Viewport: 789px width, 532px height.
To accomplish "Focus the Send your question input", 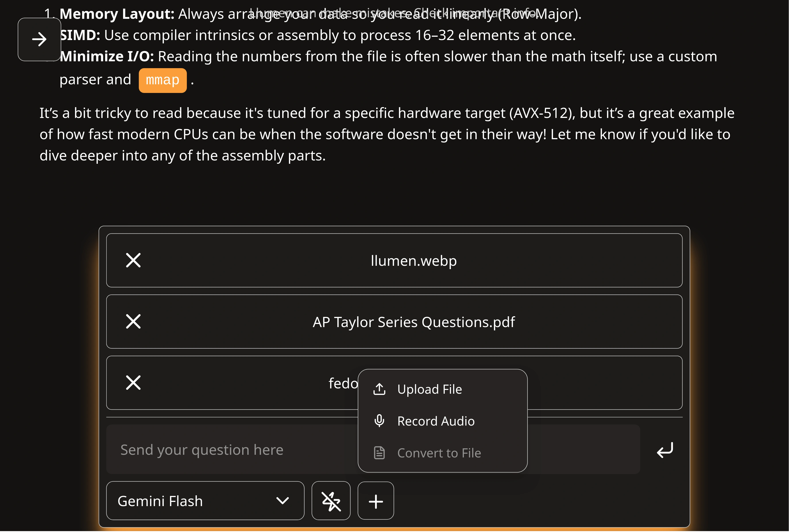I will (x=231, y=450).
